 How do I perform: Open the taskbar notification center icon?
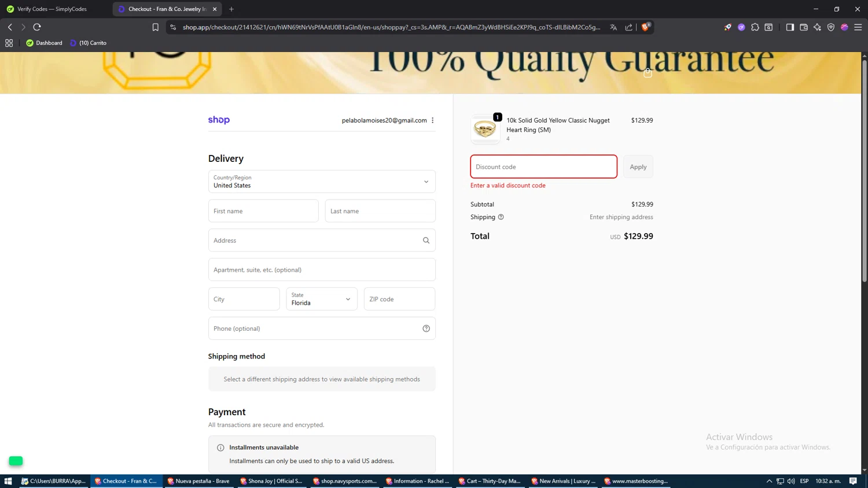pyautogui.click(x=853, y=481)
